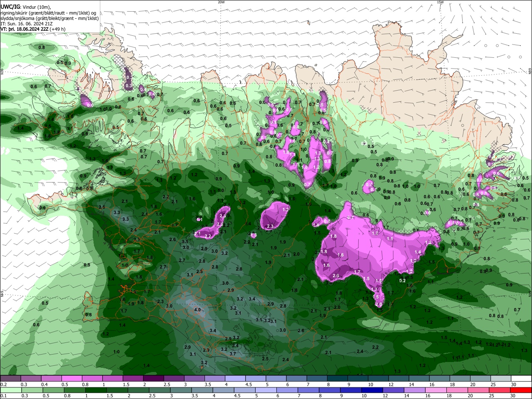This screenshot has height=399, width=532.
Task: Click the 'slydda/snjókoma (grátt/bleikt/grænt' description line
Action: pos(49,18)
